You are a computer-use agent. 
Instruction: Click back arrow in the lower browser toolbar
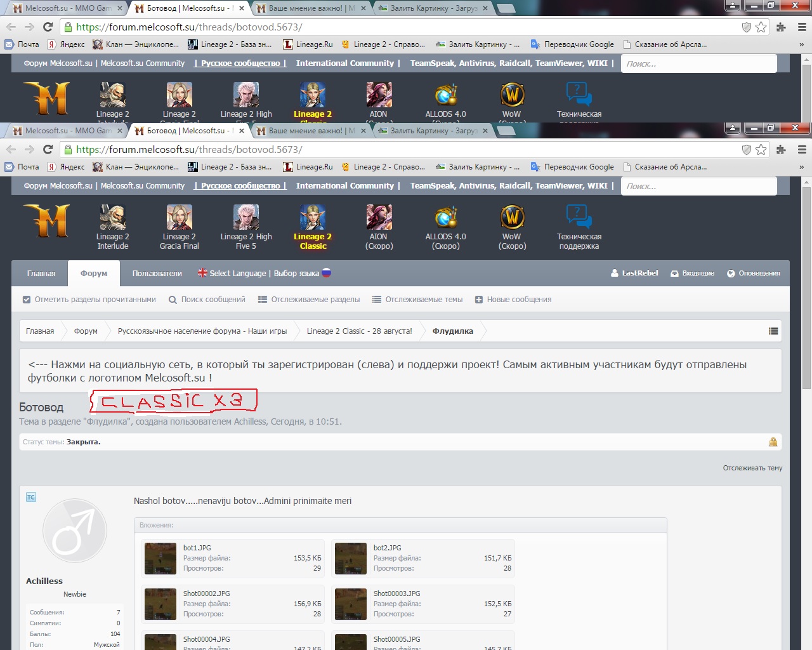[x=11, y=150]
